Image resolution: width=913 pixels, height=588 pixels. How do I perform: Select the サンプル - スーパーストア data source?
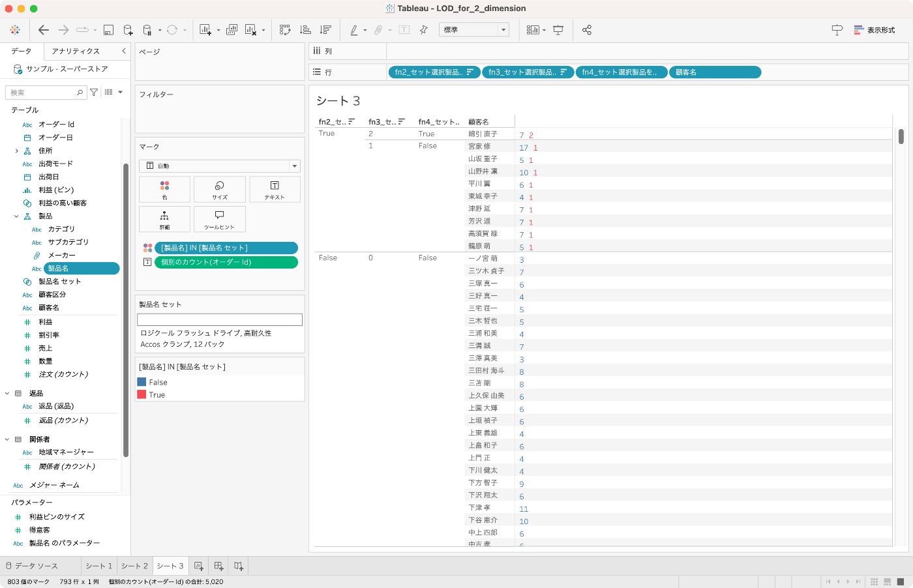click(x=67, y=69)
